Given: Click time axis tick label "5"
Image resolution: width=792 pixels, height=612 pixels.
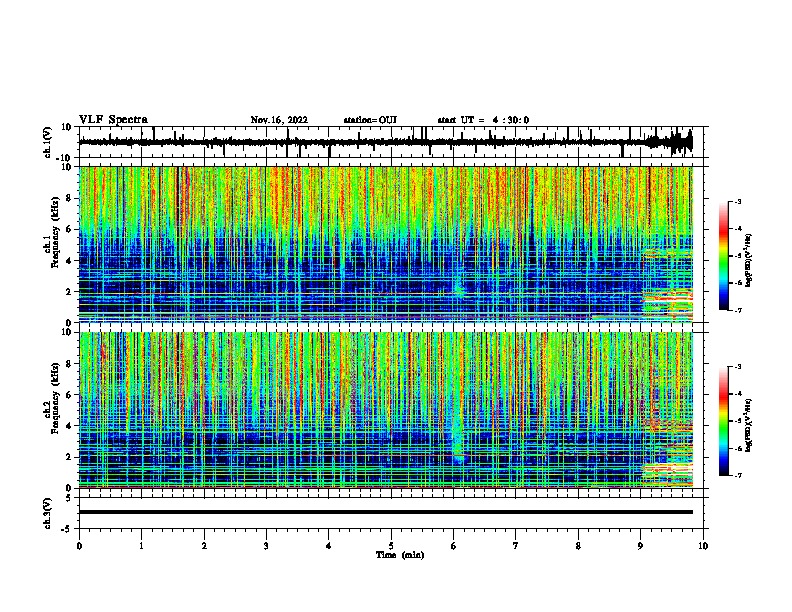Looking at the screenshot, I should [x=391, y=546].
